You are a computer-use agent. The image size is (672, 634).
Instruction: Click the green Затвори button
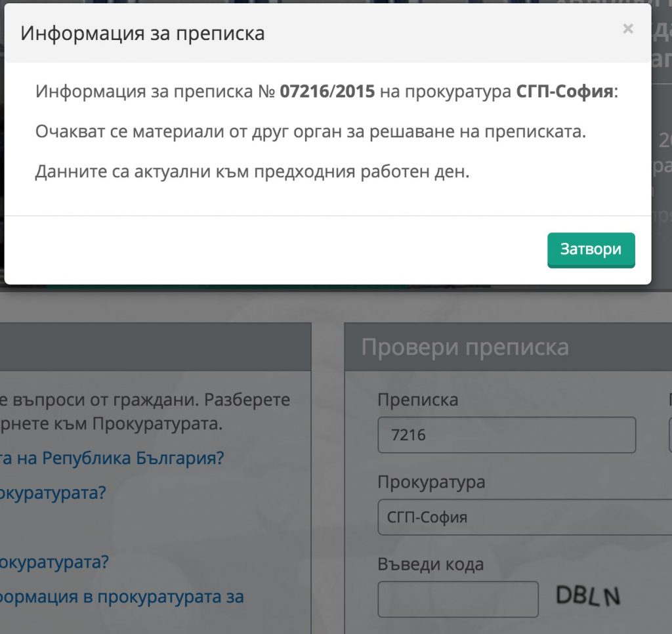pos(590,250)
